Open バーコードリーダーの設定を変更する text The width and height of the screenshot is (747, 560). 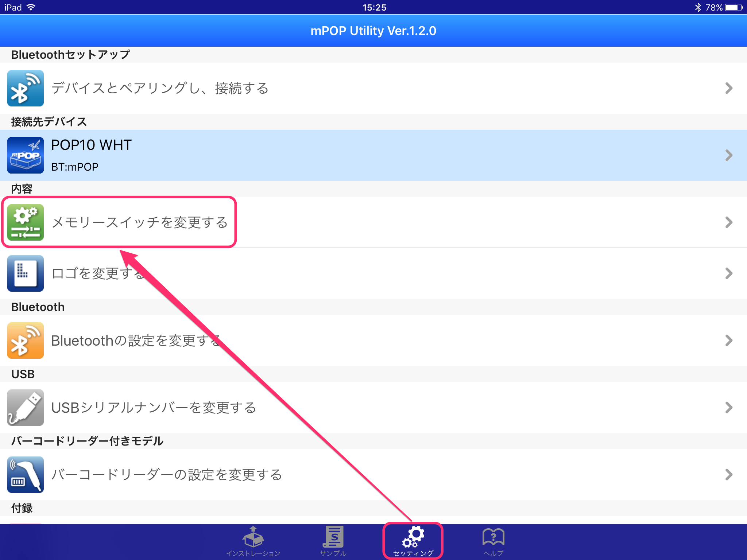click(167, 475)
